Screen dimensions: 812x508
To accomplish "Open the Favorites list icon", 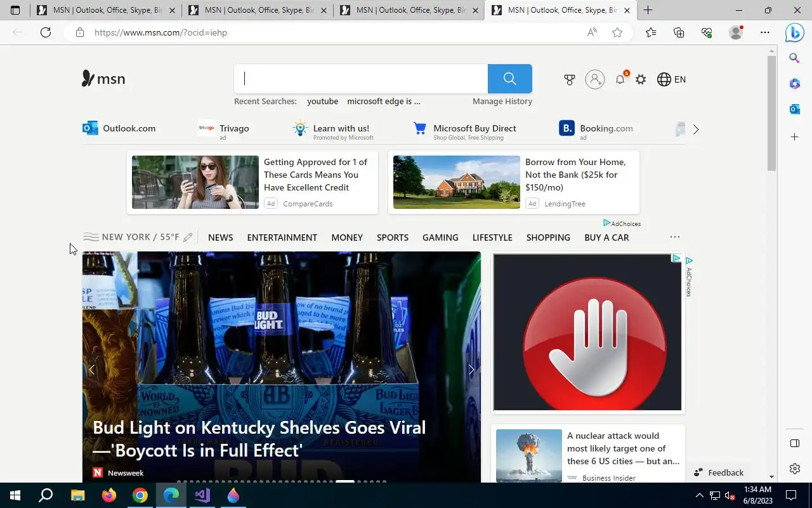I will (x=651, y=32).
